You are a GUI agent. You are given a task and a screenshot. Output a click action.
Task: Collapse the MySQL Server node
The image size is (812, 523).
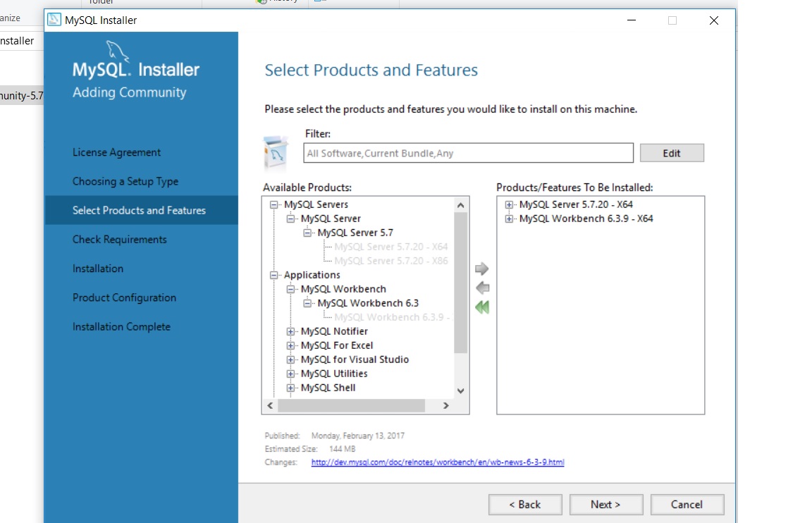coord(290,219)
